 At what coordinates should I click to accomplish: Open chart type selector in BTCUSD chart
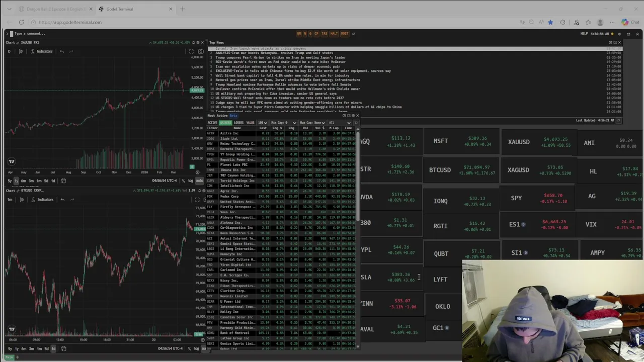pos(21,200)
